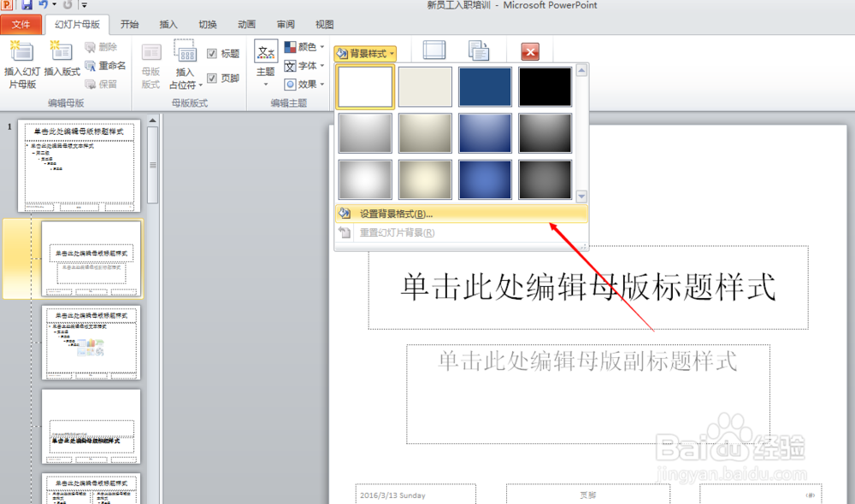Viewport: 855px width, 504px height.
Task: Click the background gallery's up arrow
Action: (581, 70)
